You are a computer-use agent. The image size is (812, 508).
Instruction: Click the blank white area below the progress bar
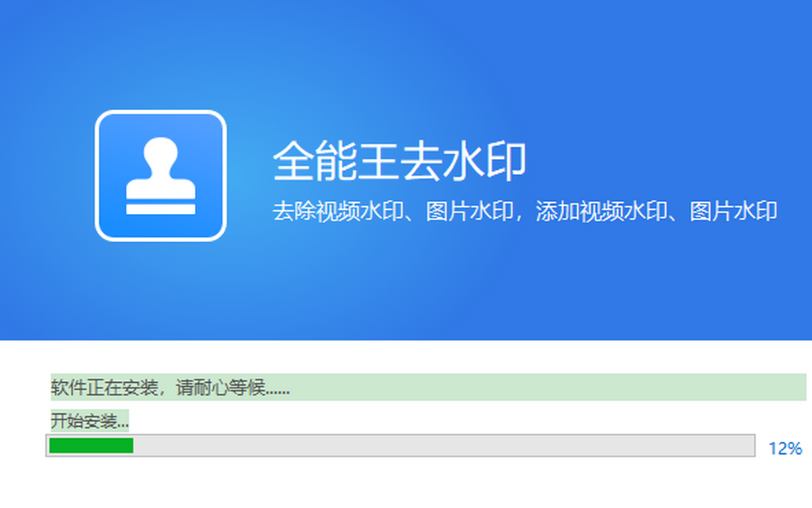click(406, 484)
